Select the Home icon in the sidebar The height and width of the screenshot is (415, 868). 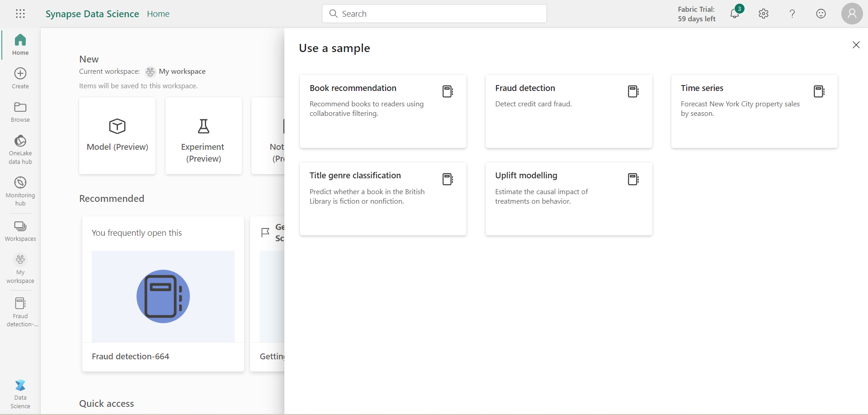tap(20, 44)
